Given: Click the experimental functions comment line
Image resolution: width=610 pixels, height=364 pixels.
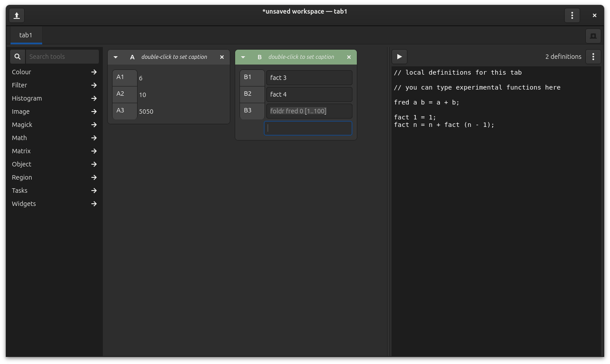Looking at the screenshot, I should 477,87.
